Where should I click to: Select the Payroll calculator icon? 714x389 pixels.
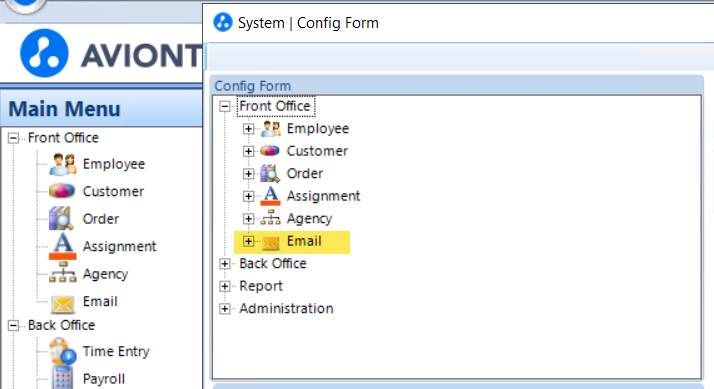click(62, 378)
